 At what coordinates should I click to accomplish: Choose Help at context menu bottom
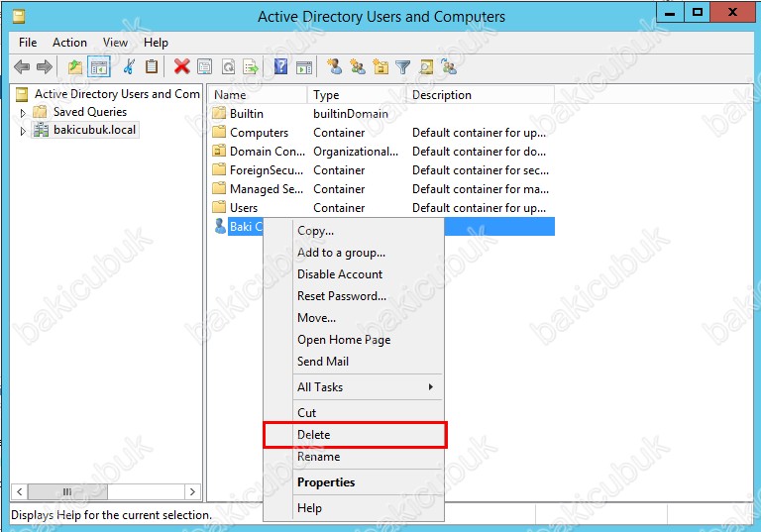pos(354,508)
